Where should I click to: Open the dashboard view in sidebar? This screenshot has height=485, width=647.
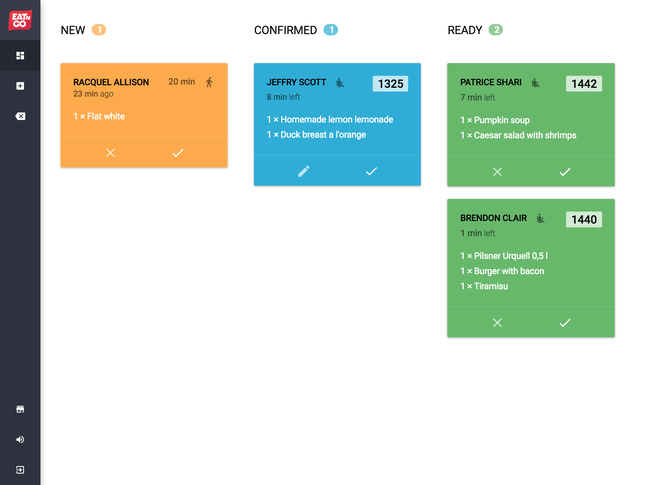[x=20, y=55]
